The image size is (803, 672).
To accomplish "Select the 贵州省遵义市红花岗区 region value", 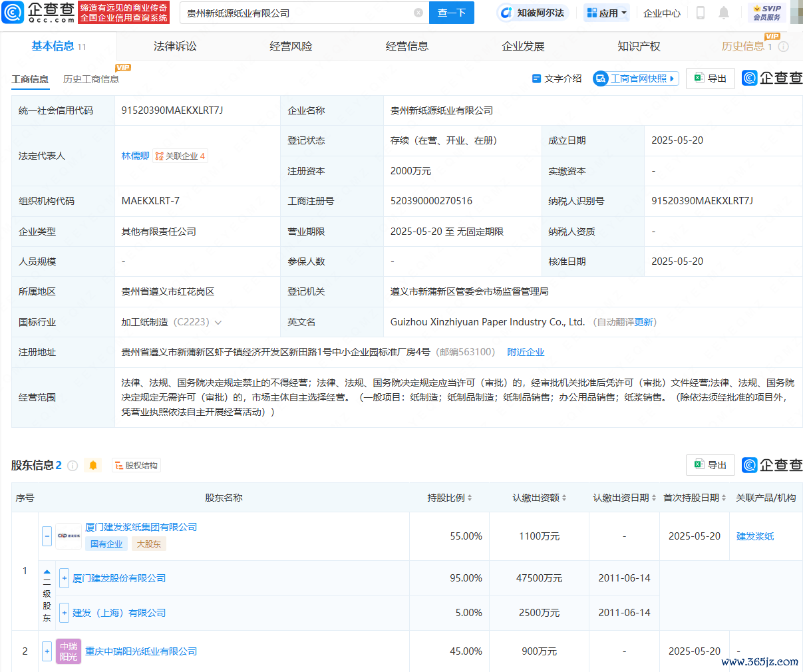I will pyautogui.click(x=168, y=291).
